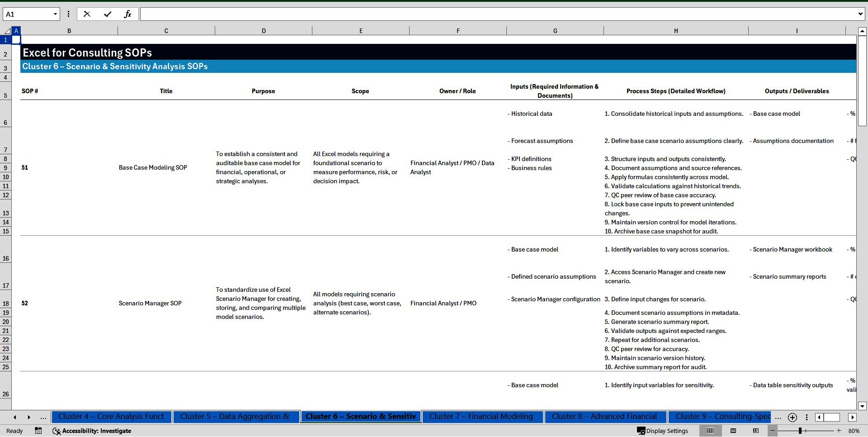
Task: Click the Display Settings status bar icon
Action: (662, 431)
